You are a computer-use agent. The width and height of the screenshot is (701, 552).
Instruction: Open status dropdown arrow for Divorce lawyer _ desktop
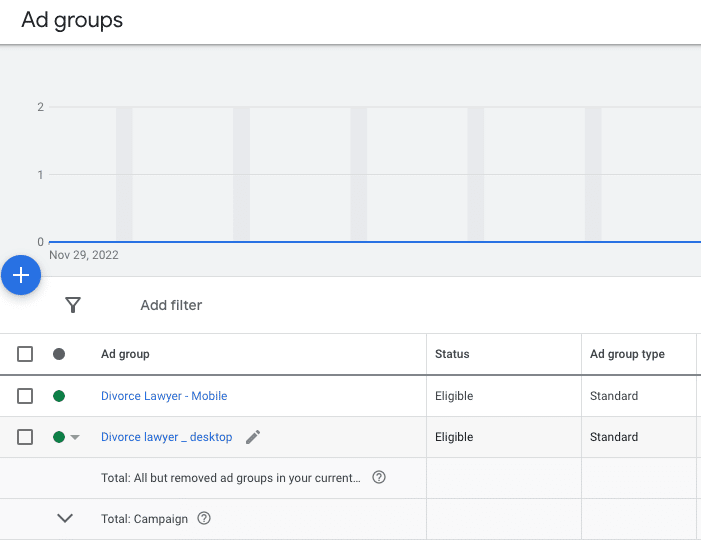75,438
